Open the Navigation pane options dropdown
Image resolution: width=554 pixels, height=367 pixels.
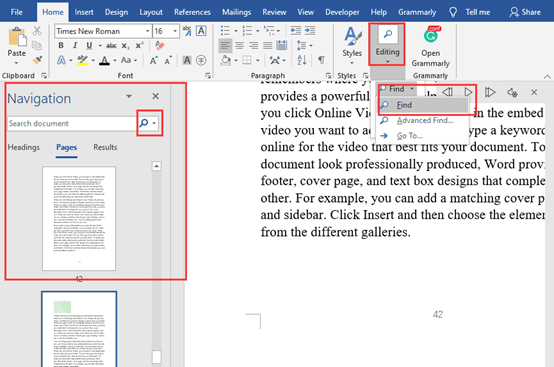129,96
